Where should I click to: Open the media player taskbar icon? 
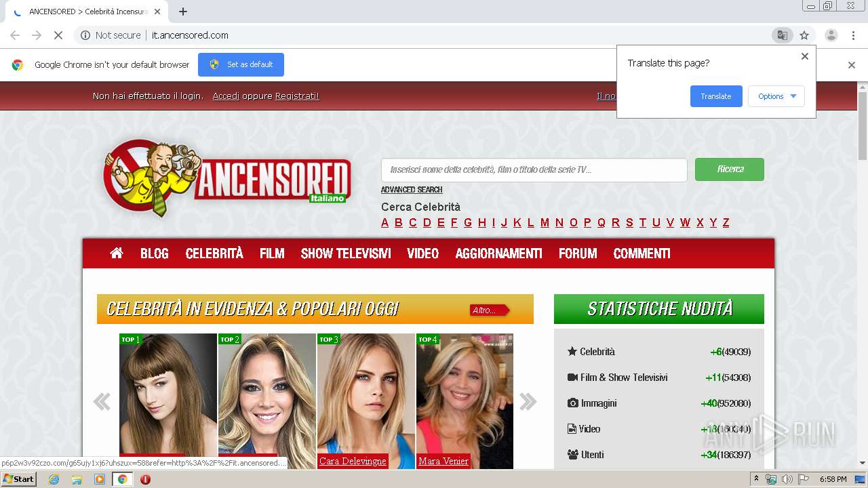coord(100,479)
